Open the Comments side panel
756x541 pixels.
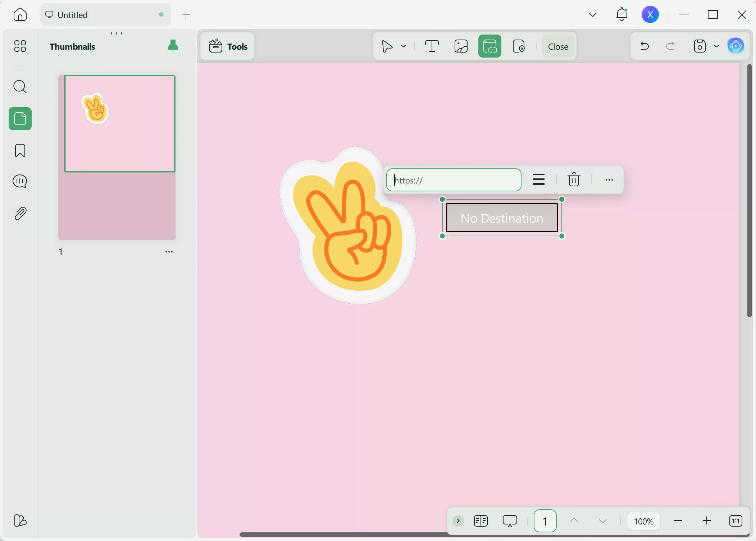coord(20,181)
